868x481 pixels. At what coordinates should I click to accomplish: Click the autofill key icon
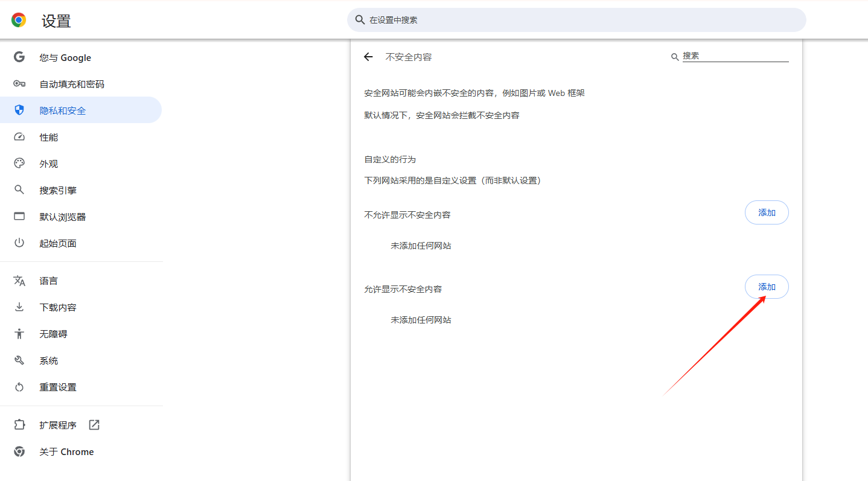click(x=19, y=84)
